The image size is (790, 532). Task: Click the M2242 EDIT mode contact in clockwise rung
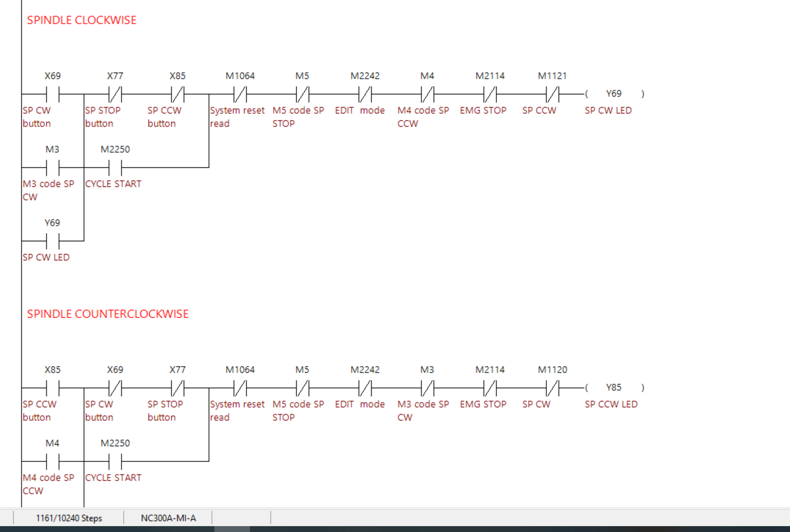[365, 94]
